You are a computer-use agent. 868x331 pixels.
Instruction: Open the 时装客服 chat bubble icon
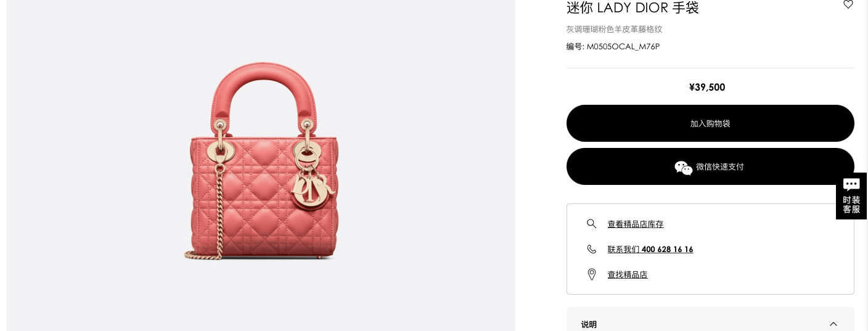(851, 184)
